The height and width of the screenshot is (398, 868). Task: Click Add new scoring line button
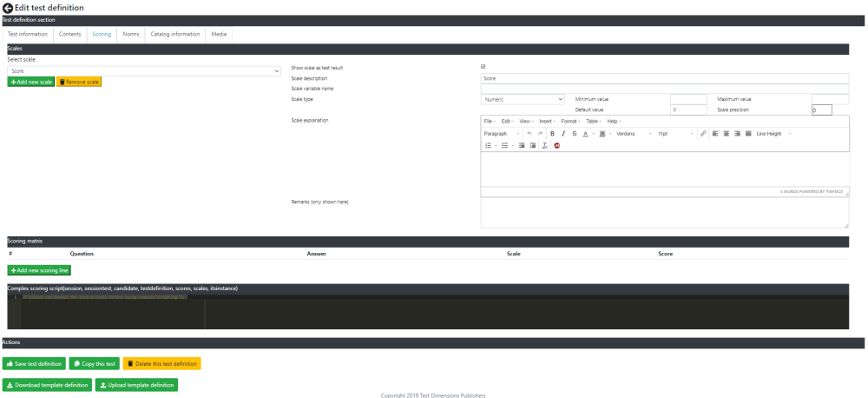pos(39,270)
